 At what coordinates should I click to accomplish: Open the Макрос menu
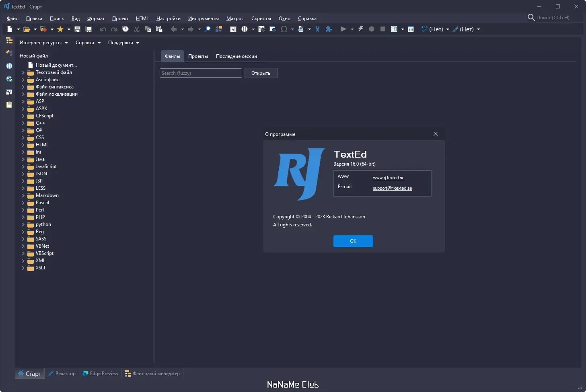235,18
